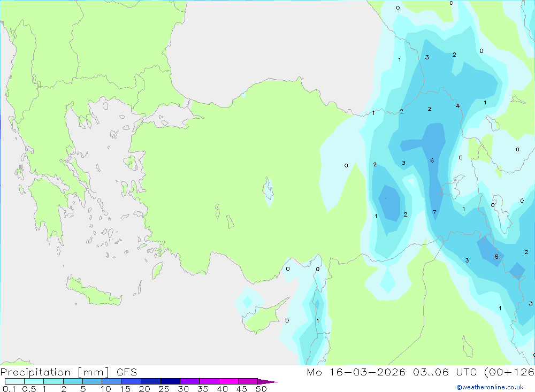
Task: Choose the 20–25 mm legend swatch
Action: (151, 381)
